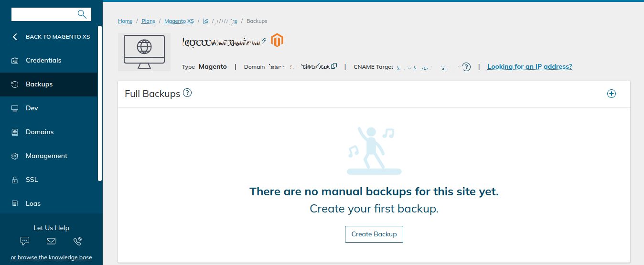Edit site name with pencil icon
This screenshot has width=644, height=265.
tap(264, 41)
